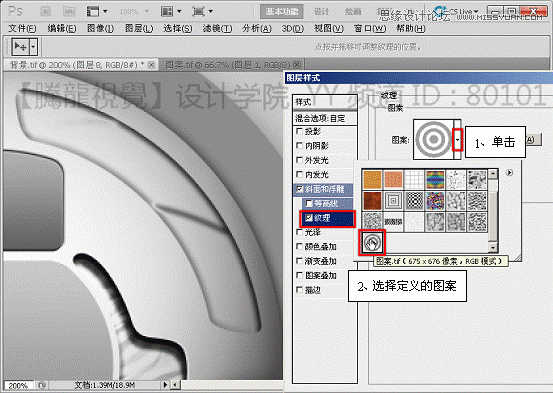Pick the optical checkerboard pattern swatch

[414, 201]
